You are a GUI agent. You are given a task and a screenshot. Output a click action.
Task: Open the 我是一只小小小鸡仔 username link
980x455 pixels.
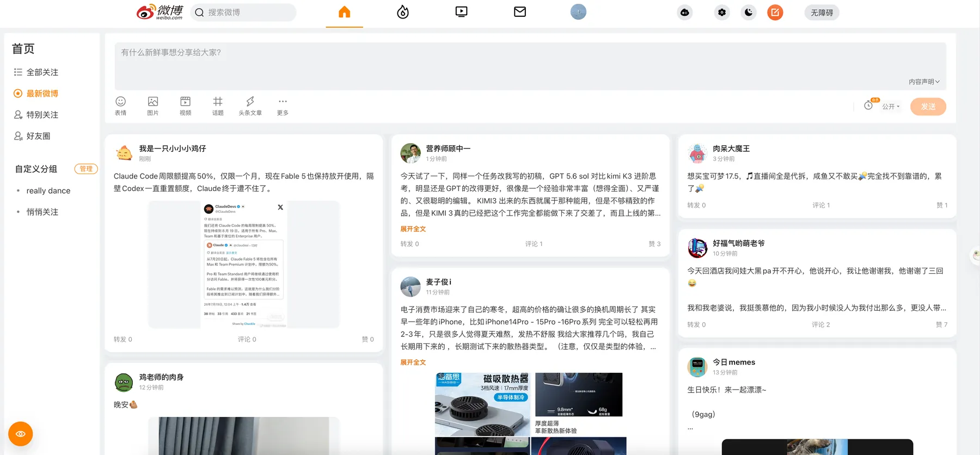(x=173, y=149)
